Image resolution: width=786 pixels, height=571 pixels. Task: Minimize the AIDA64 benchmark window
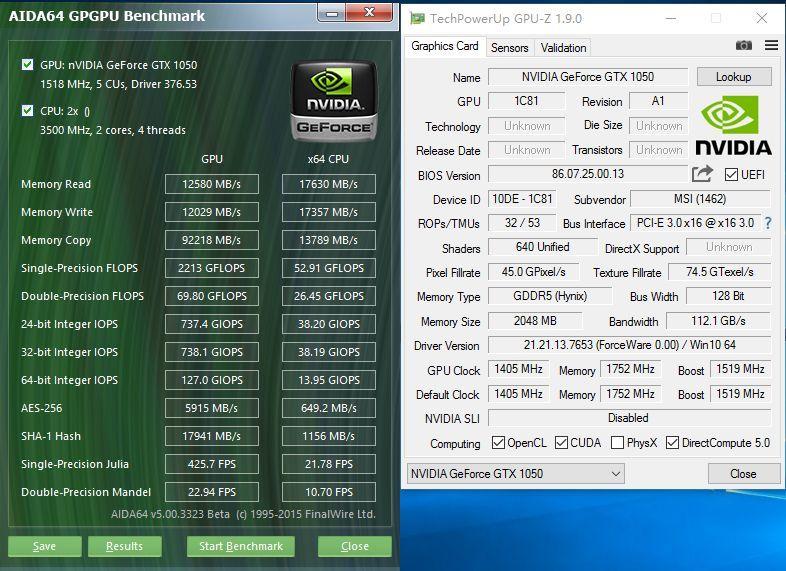[331, 13]
